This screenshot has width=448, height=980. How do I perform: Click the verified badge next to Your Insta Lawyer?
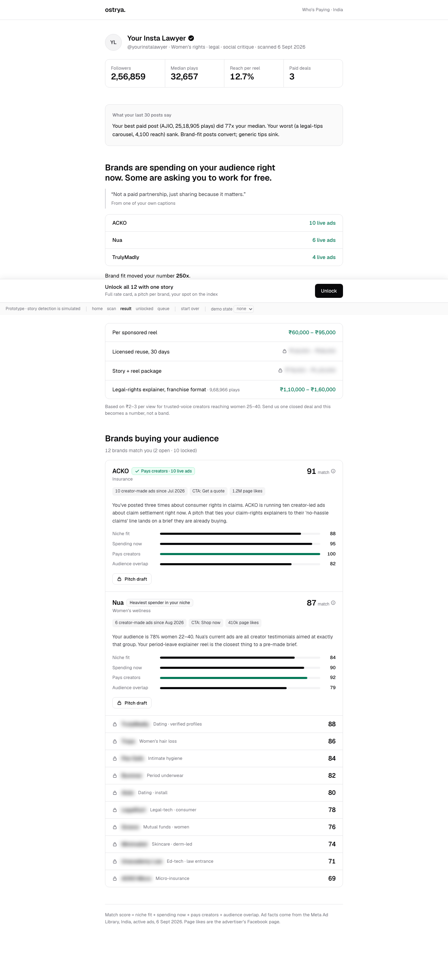[x=191, y=38]
